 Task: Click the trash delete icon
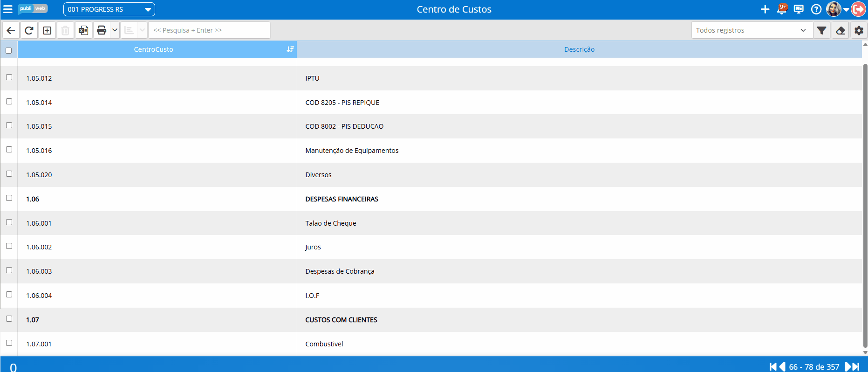(65, 30)
